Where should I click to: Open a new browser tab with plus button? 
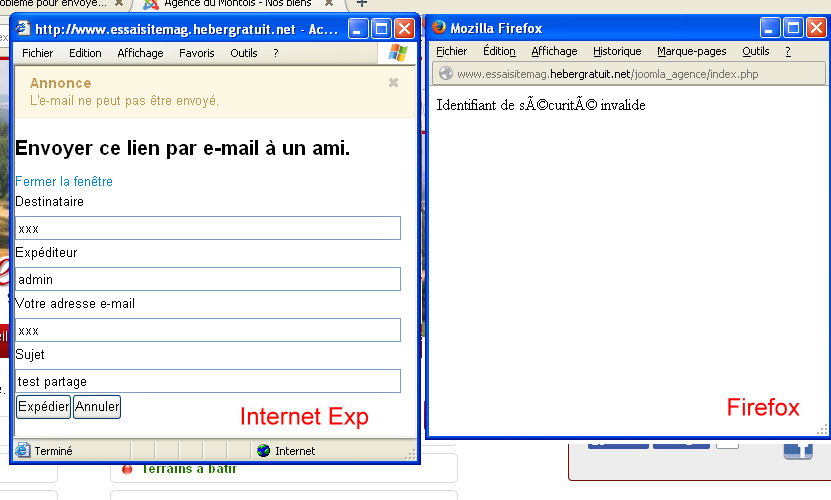coord(362,4)
